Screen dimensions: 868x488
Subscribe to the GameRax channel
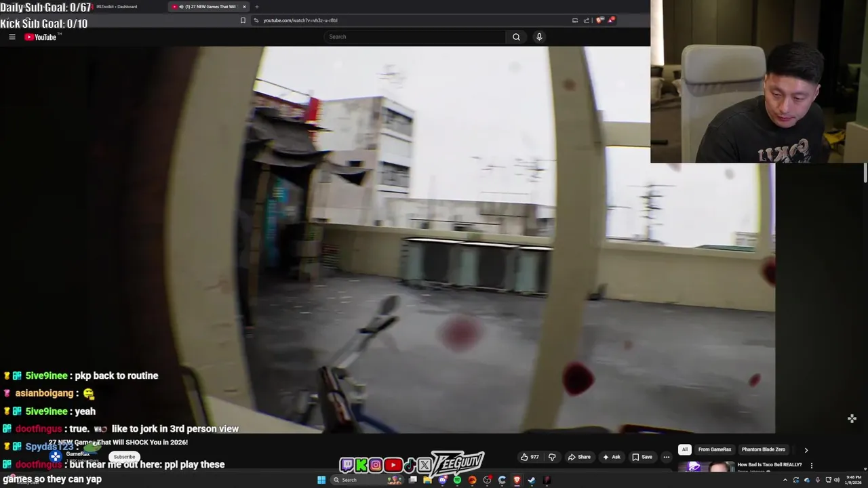[124, 457]
